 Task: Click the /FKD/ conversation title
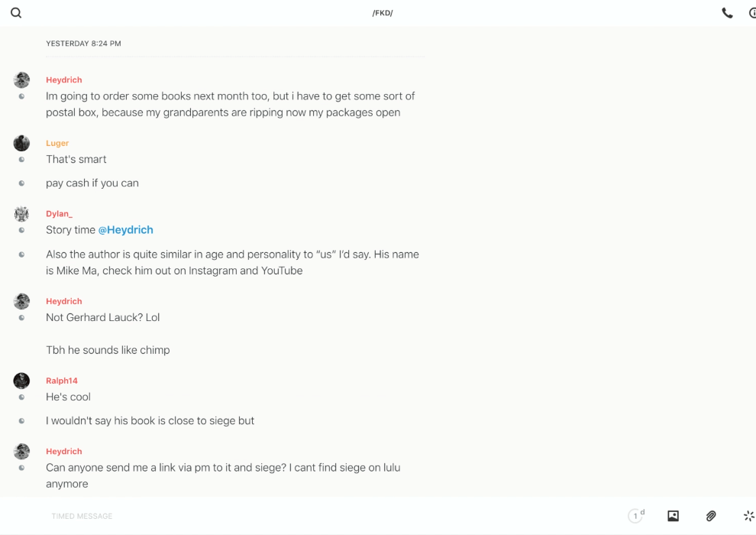(x=383, y=13)
